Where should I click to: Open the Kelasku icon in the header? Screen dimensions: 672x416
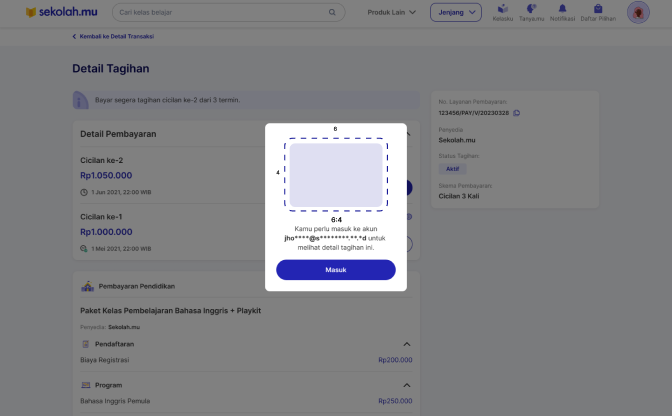tap(502, 10)
